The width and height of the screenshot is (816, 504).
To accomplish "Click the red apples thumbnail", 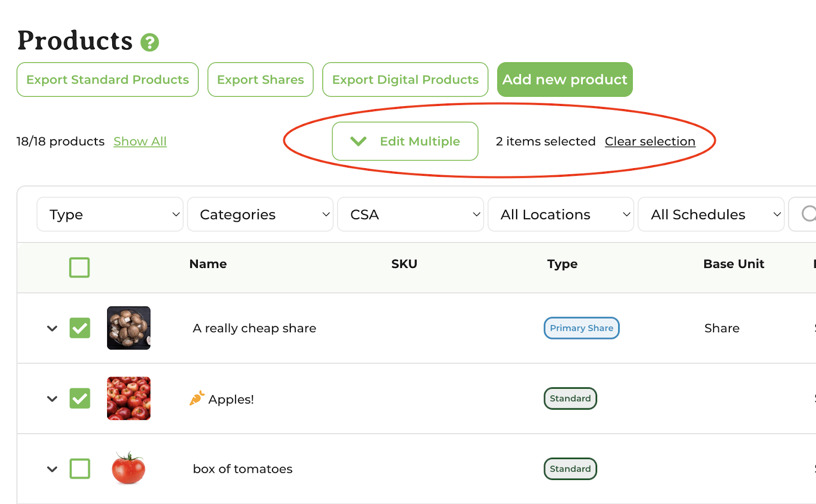I will [x=129, y=399].
